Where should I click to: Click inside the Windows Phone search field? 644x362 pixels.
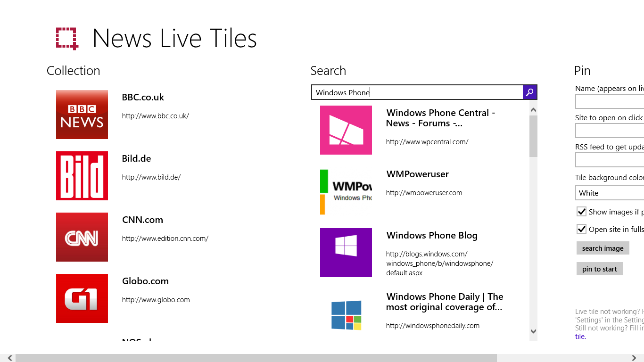point(415,92)
